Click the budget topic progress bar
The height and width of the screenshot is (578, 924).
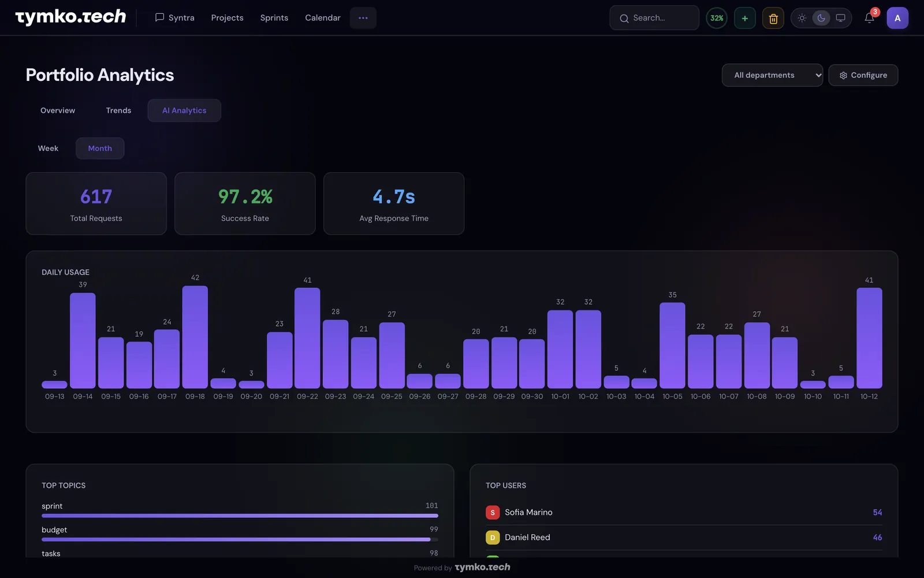point(240,539)
